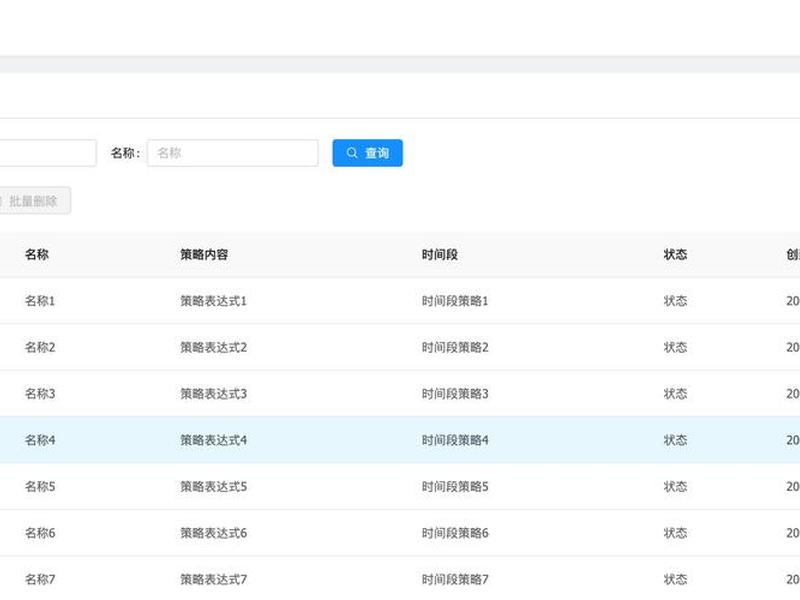The image size is (800, 600).
Task: Click 时间段策略1 cell
Action: coord(455,301)
